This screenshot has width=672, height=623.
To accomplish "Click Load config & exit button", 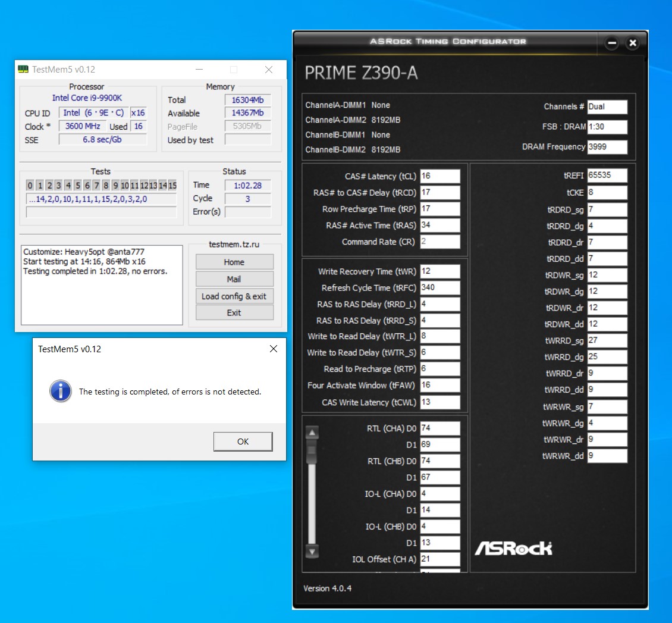I will click(234, 296).
